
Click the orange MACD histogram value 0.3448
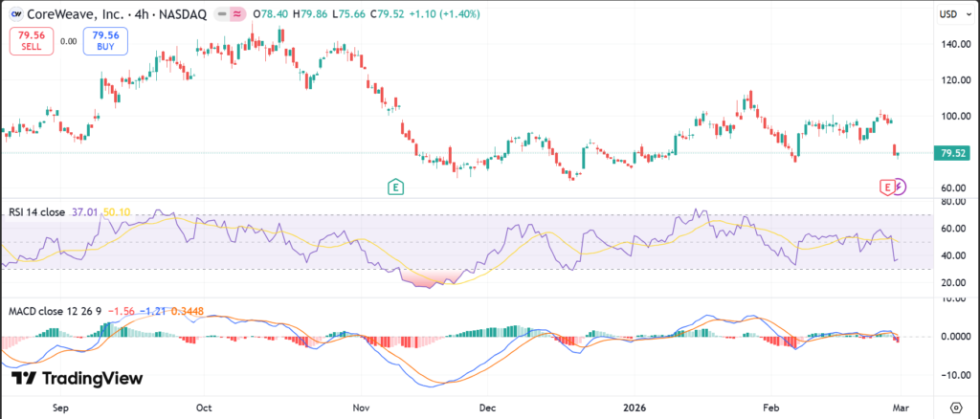pos(188,312)
